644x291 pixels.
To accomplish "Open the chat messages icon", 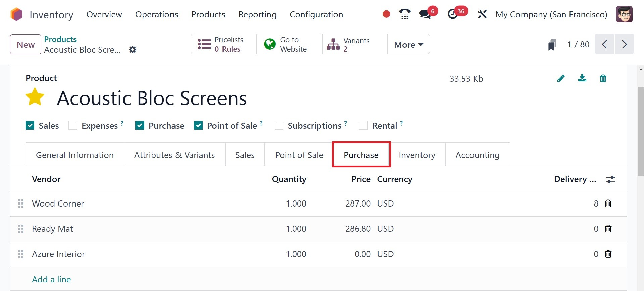I will tap(425, 14).
